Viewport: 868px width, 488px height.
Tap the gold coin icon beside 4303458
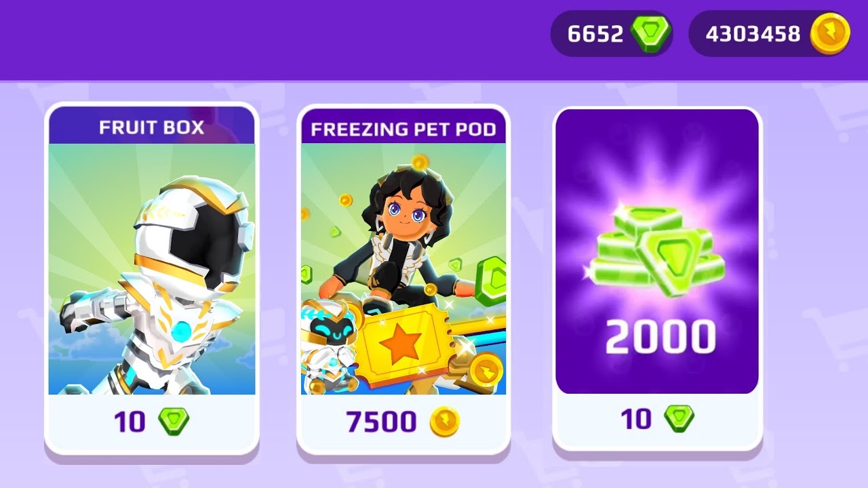click(830, 33)
